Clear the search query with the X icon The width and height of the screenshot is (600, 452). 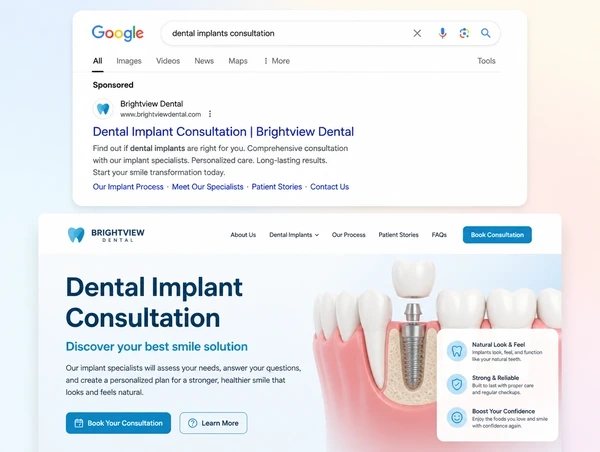pyautogui.click(x=417, y=33)
